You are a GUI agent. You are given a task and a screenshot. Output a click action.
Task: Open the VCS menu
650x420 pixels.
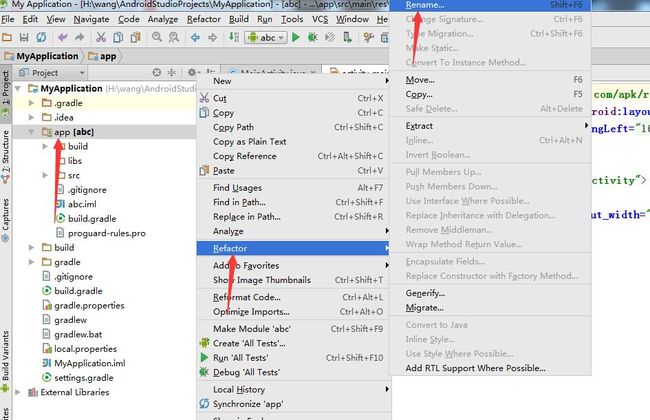[x=320, y=19]
